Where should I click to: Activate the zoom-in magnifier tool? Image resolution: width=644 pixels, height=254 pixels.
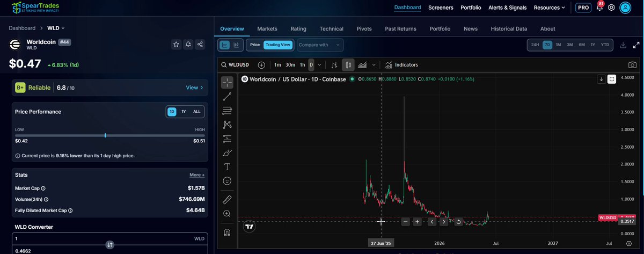click(227, 214)
